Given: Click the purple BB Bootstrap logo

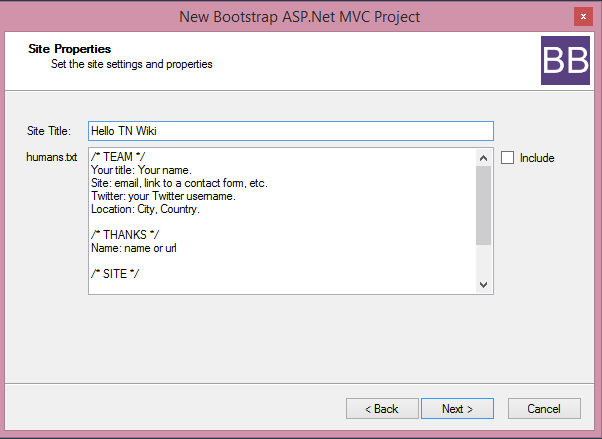Looking at the screenshot, I should (x=565, y=61).
